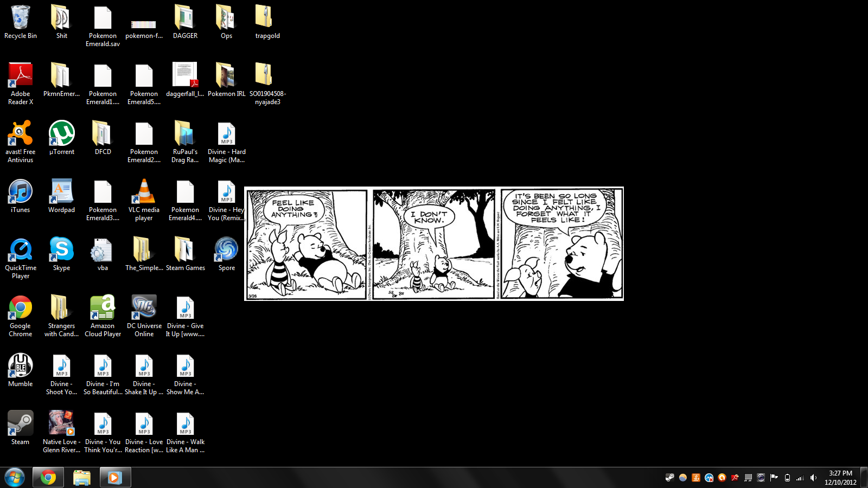This screenshot has width=868, height=488.
Task: Select Divine - Shoot Your Shot MP3
Action: [62, 374]
